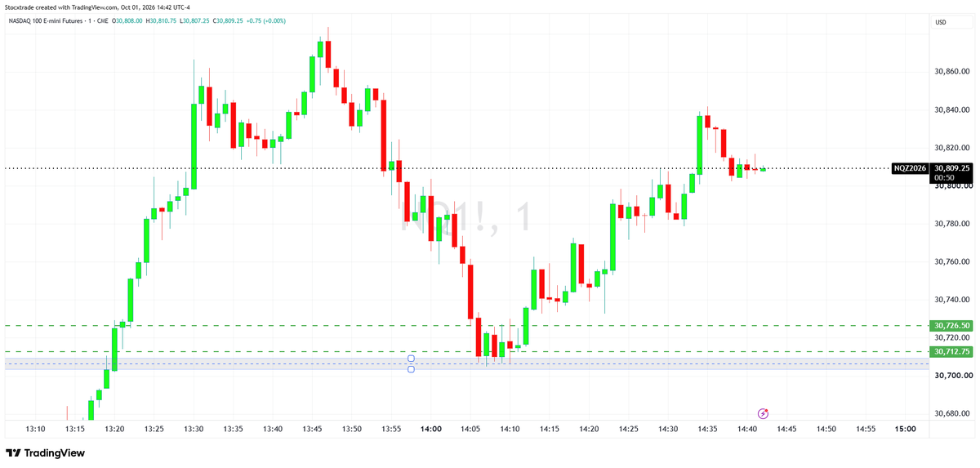Click the 13:20 time axis label
This screenshot has width=980, height=468.
click(x=115, y=429)
